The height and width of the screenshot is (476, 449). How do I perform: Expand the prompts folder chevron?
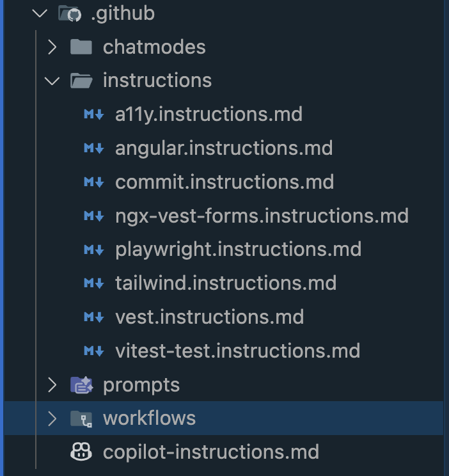tap(52, 385)
